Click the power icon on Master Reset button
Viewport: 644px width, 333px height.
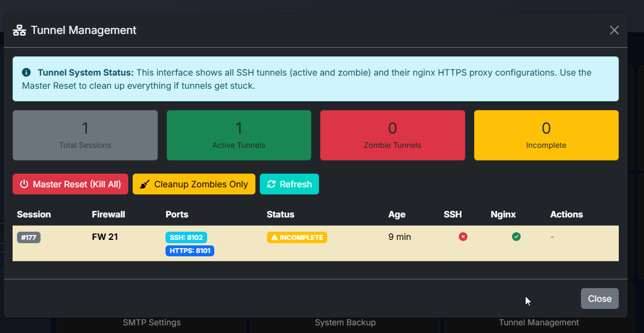point(24,184)
